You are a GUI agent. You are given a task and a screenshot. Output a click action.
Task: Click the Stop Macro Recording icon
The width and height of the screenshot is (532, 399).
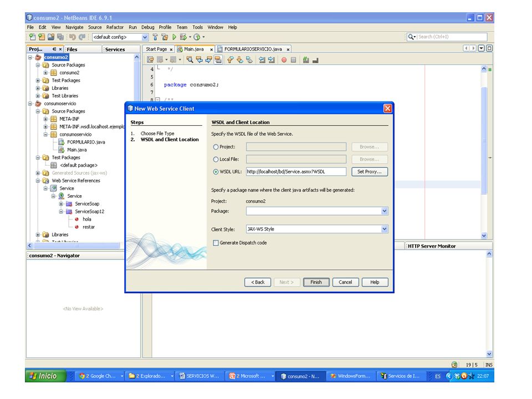click(x=294, y=60)
